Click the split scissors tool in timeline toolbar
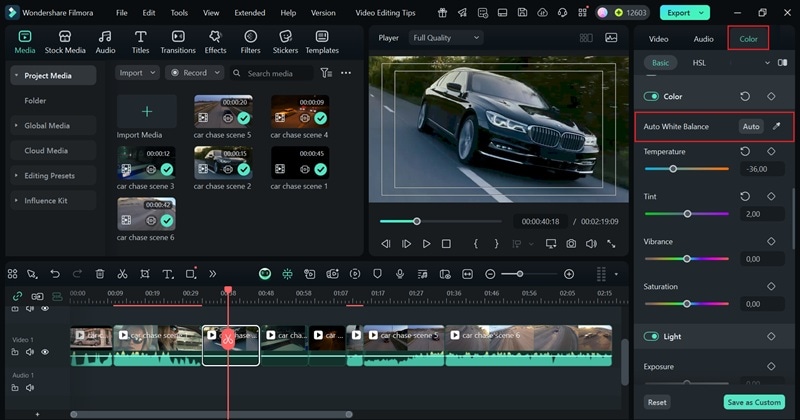Viewport: 800px width, 420px height. point(122,274)
